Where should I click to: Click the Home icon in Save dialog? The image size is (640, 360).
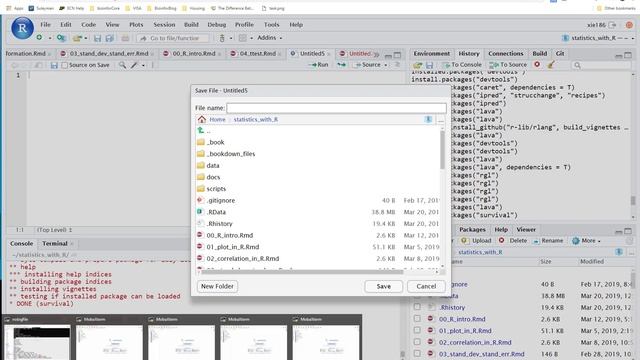click(202, 119)
